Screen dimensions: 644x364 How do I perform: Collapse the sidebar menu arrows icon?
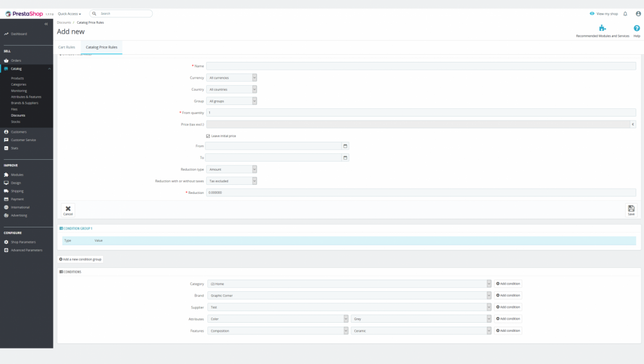tap(46, 24)
